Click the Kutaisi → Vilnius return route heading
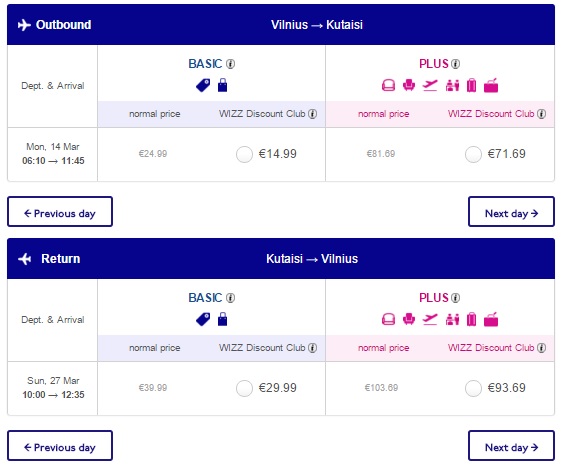This screenshot has height=472, width=561. pos(312,259)
